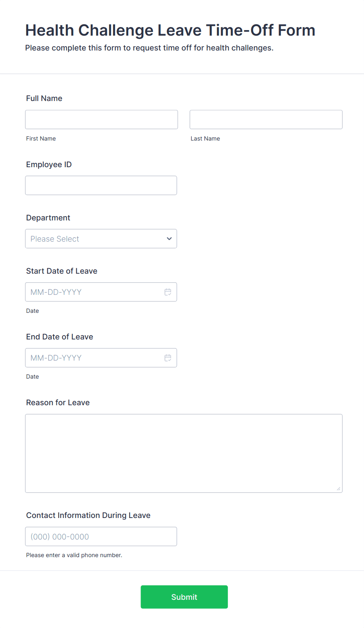Open the End Date calendar picker icon
Viewport: 364px width, 628px height.
[168, 358]
